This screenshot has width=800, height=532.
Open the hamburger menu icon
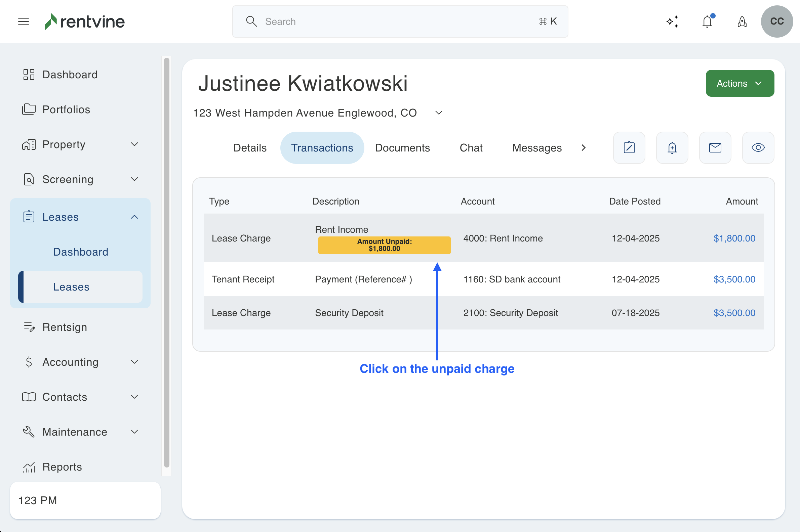tap(24, 21)
